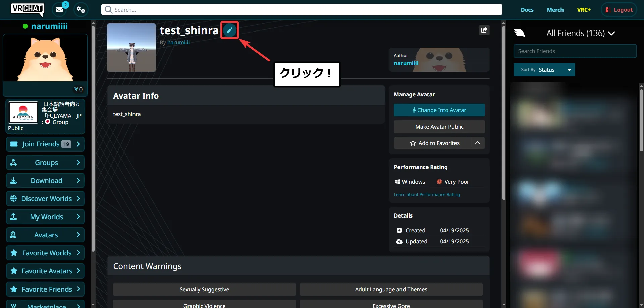Click the Download arrow icon
Image resolution: width=644 pixels, height=308 pixels.
13,181
